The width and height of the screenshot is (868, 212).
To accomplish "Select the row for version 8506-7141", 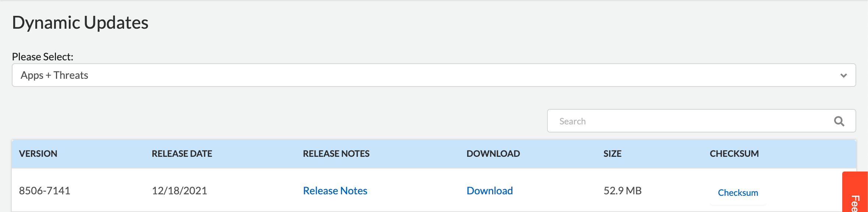I will click(46, 191).
